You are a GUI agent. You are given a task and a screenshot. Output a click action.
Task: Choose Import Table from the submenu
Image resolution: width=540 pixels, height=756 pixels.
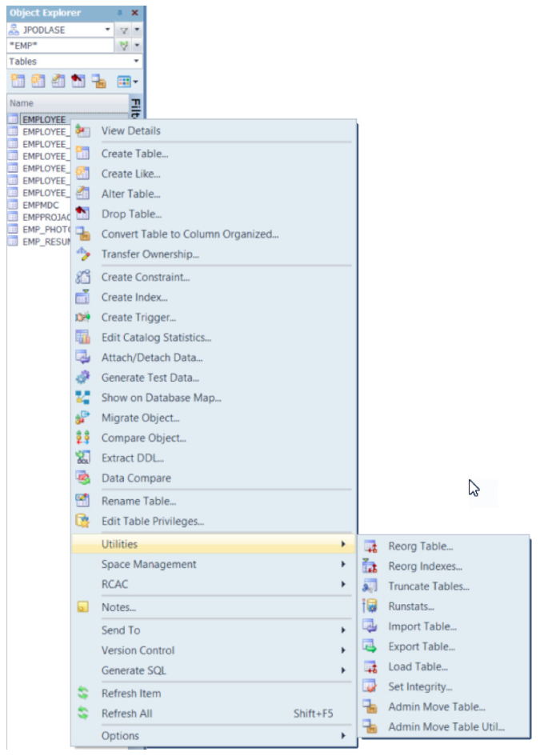443,626
